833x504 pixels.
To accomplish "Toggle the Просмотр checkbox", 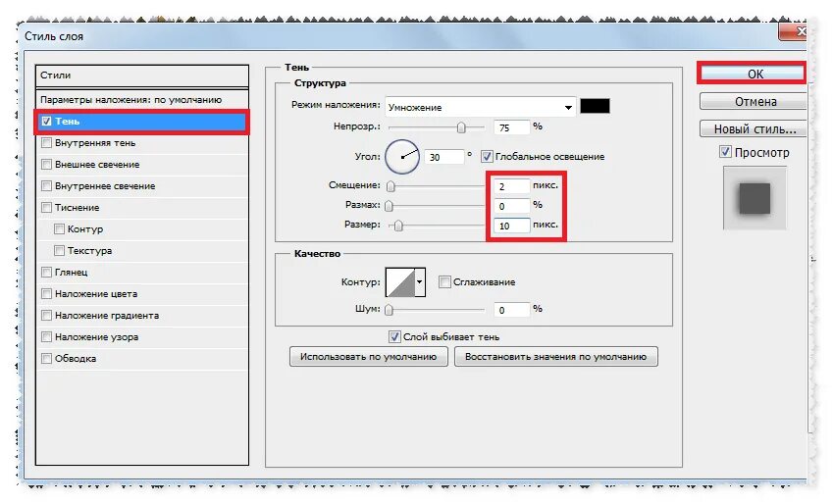I will pyautogui.click(x=725, y=152).
